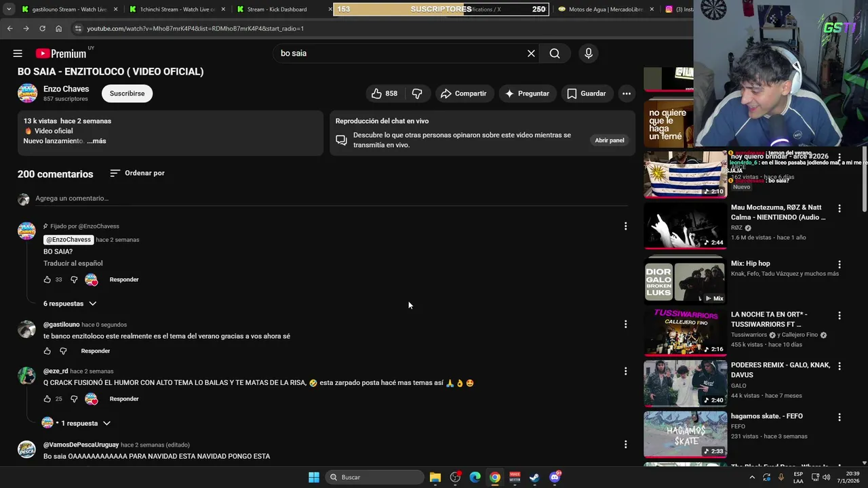
Task: Like the @eze_rd comment with 25 likes
Action: tap(47, 399)
